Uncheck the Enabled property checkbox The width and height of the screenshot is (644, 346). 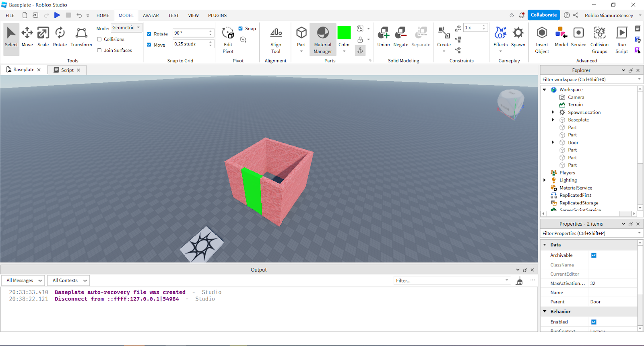click(594, 322)
